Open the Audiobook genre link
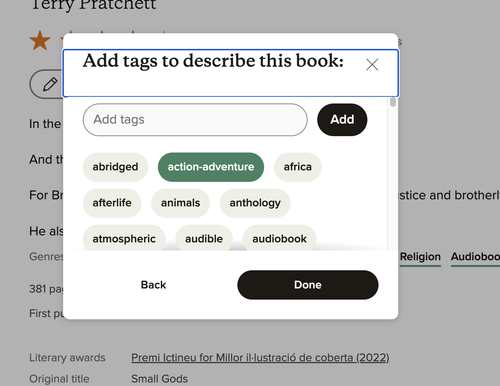The image size is (500, 386). click(475, 257)
